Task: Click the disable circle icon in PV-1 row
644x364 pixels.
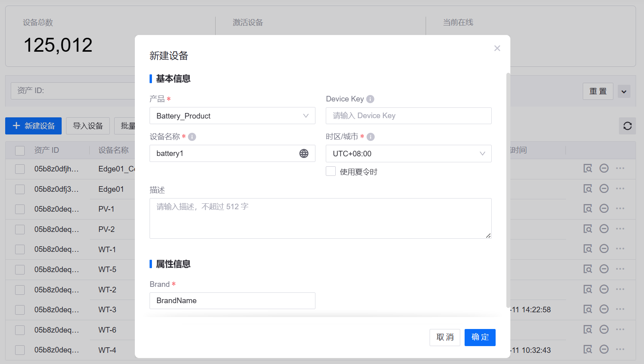Action: tap(604, 208)
